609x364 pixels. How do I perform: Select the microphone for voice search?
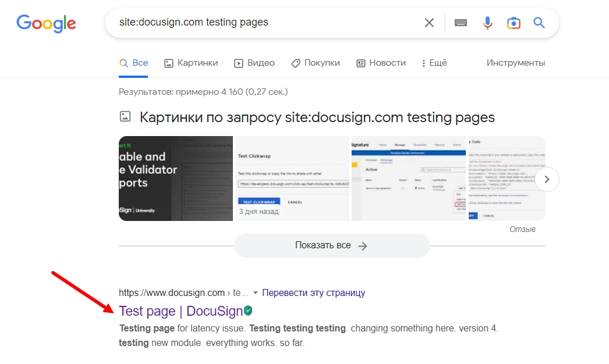click(487, 22)
